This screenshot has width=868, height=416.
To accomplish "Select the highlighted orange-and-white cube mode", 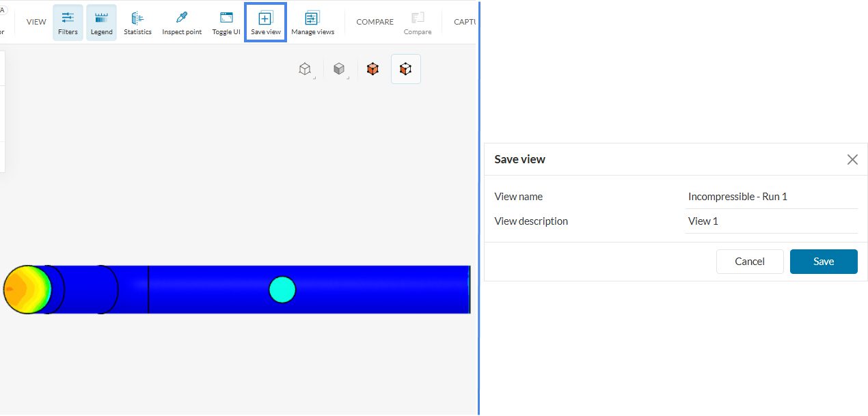I will pos(406,69).
